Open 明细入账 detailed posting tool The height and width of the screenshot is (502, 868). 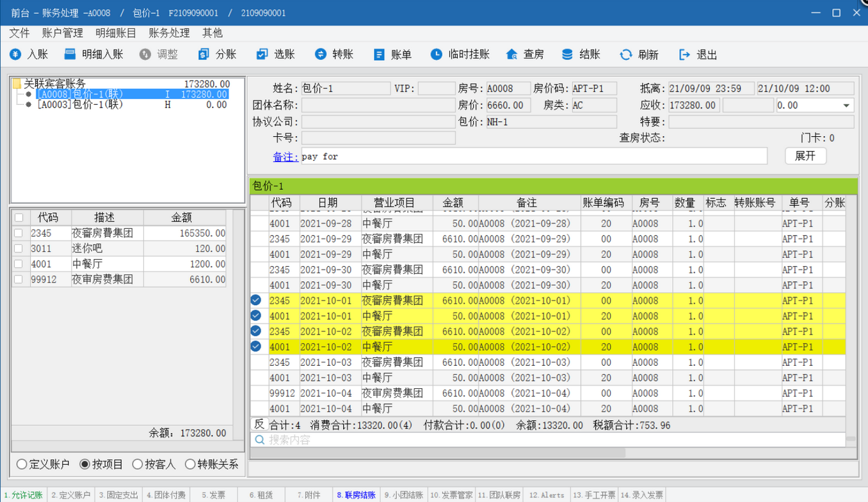(x=93, y=54)
